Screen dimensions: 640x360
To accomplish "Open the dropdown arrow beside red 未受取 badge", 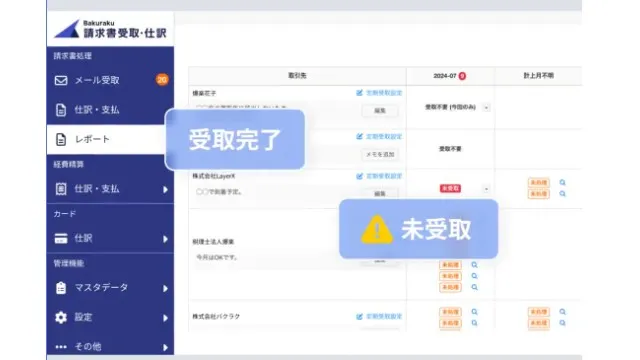I will pos(486,189).
